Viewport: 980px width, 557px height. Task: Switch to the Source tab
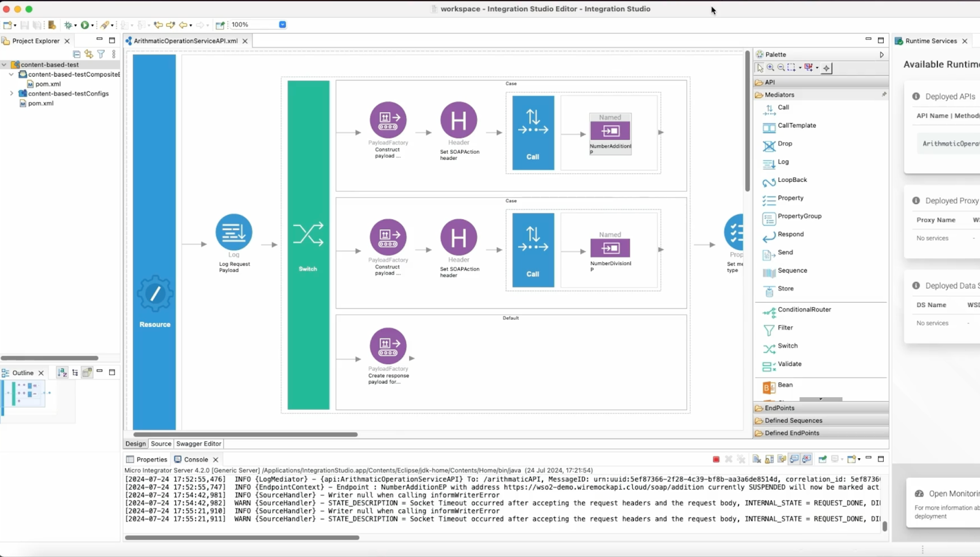click(161, 444)
